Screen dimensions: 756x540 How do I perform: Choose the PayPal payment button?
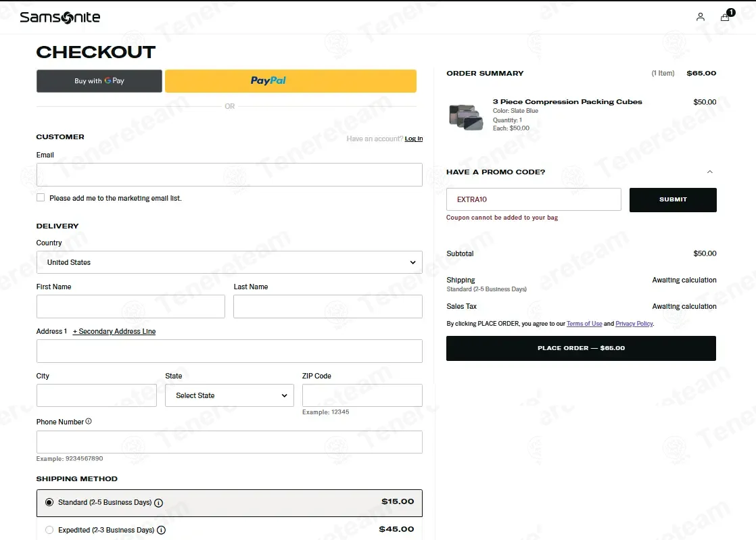291,81
